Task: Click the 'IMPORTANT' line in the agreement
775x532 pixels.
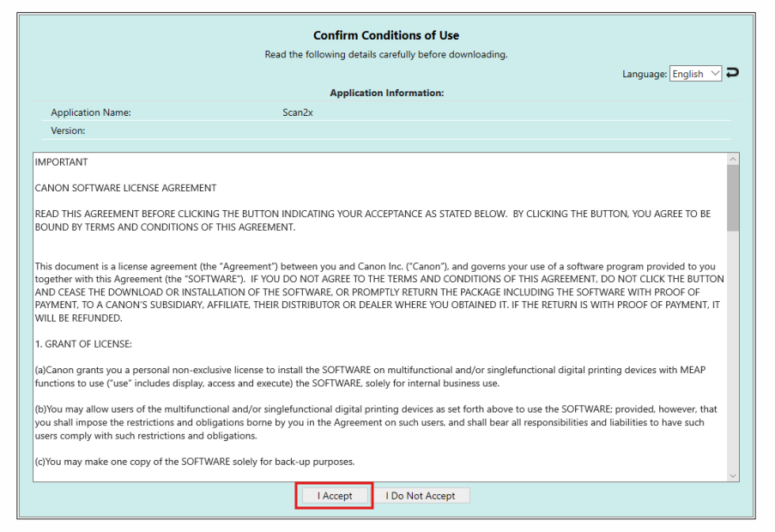Action: (61, 162)
